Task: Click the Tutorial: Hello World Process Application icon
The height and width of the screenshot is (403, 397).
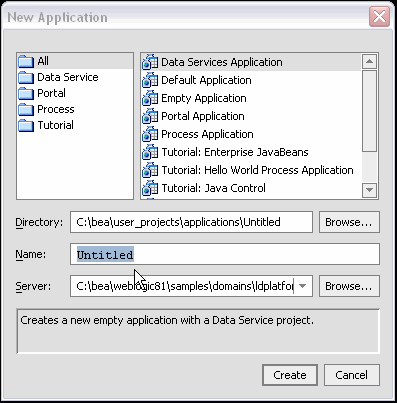Action: coord(150,170)
